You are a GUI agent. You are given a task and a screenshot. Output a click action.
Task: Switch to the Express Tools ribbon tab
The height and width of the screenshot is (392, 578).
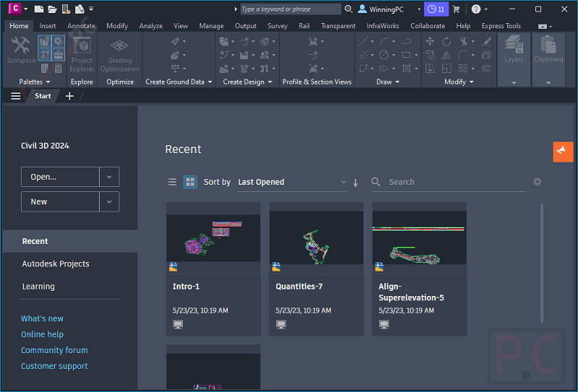(x=501, y=26)
